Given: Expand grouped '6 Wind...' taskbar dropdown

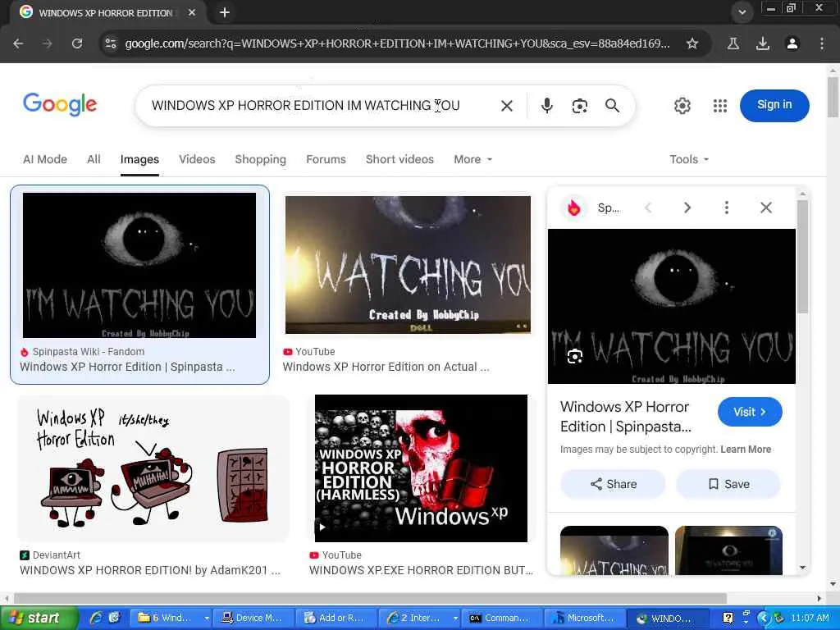Looking at the screenshot, I should pyautogui.click(x=206, y=618).
